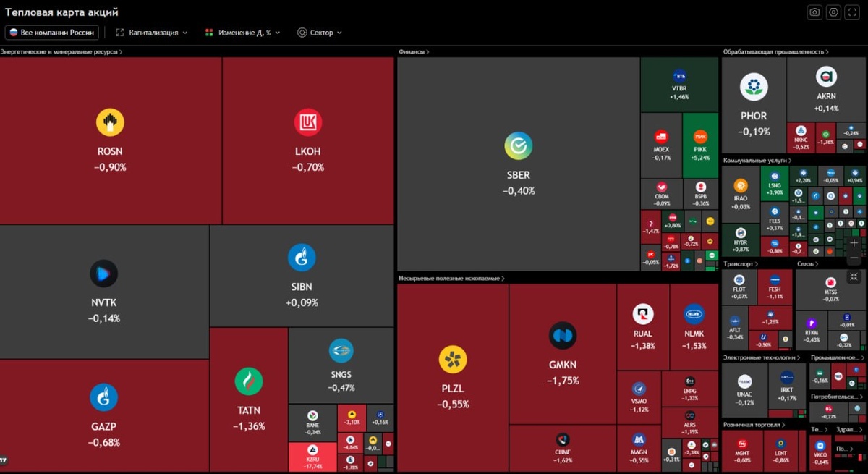Click the MAGN logo
868x474 pixels.
point(639,439)
